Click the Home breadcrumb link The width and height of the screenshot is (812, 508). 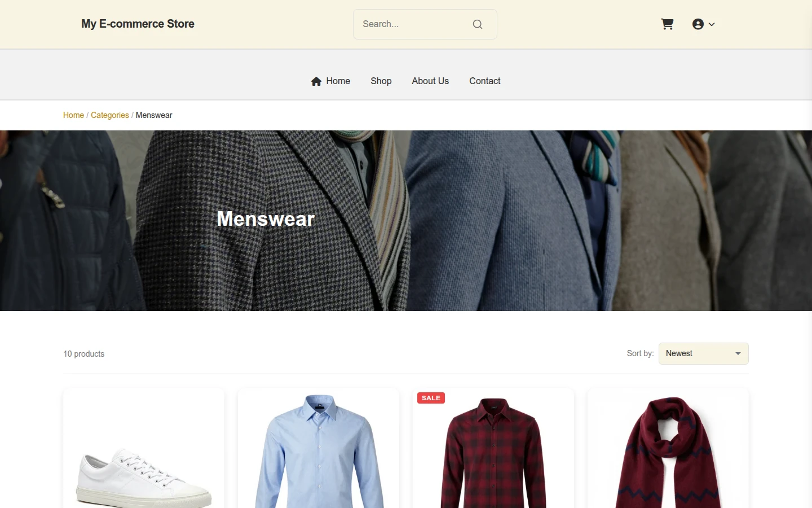[73, 115]
